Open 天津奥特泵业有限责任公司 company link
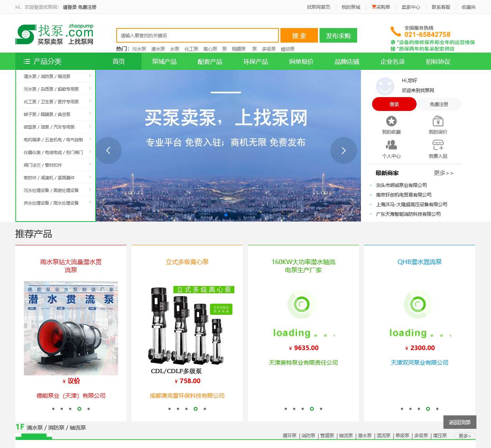Image resolution: width=491 pixels, height=448 pixels. (303, 362)
